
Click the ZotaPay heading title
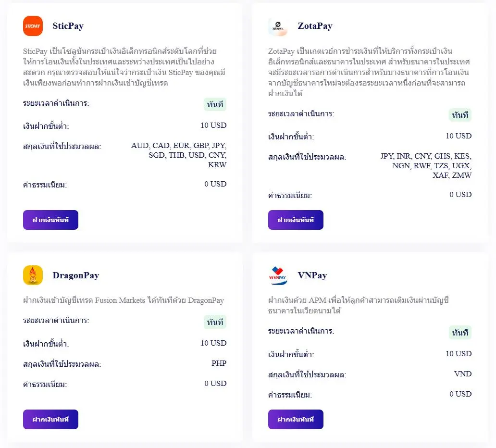coord(315,26)
